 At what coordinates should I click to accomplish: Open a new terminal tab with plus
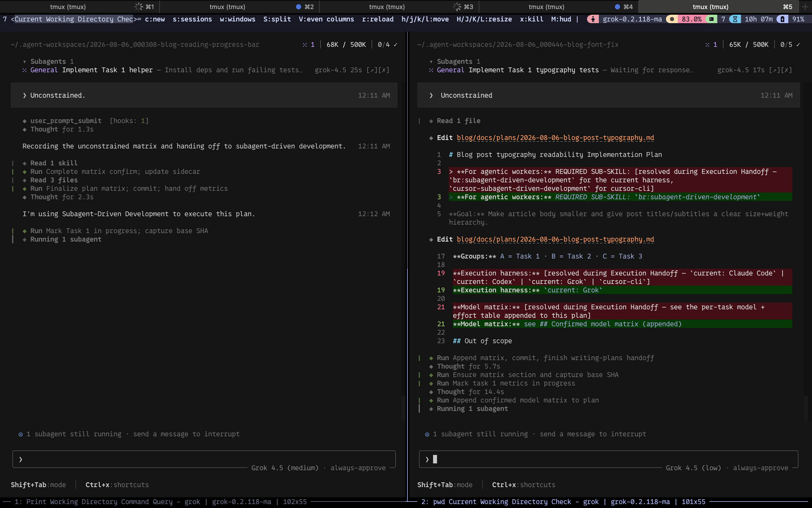tap(805, 7)
